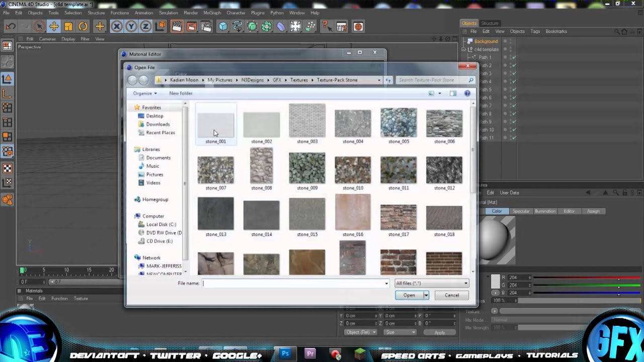
Task: Toggle Path 1 enabled checkmark
Action: (x=514, y=57)
